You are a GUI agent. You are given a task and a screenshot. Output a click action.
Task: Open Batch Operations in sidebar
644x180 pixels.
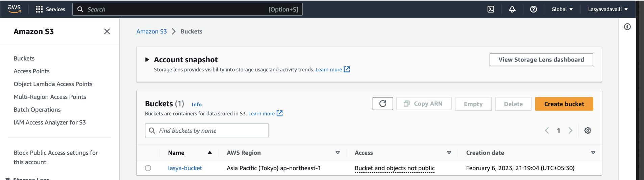pyautogui.click(x=37, y=110)
